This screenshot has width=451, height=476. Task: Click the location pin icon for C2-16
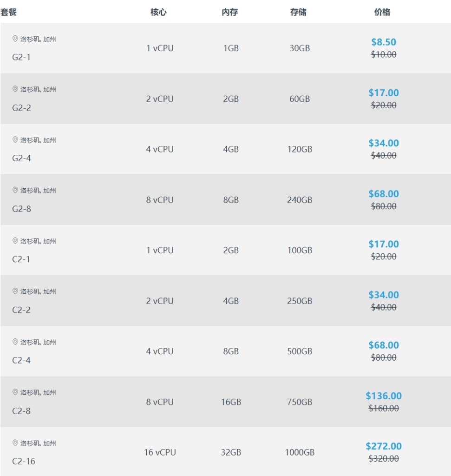[15, 443]
